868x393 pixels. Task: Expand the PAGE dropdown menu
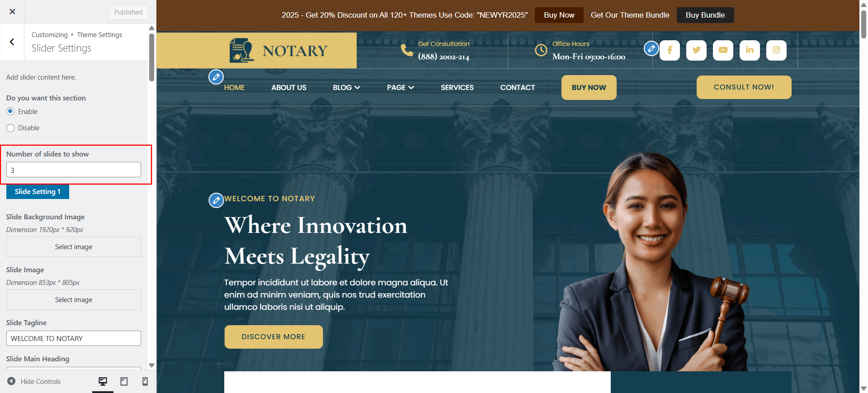click(x=401, y=88)
